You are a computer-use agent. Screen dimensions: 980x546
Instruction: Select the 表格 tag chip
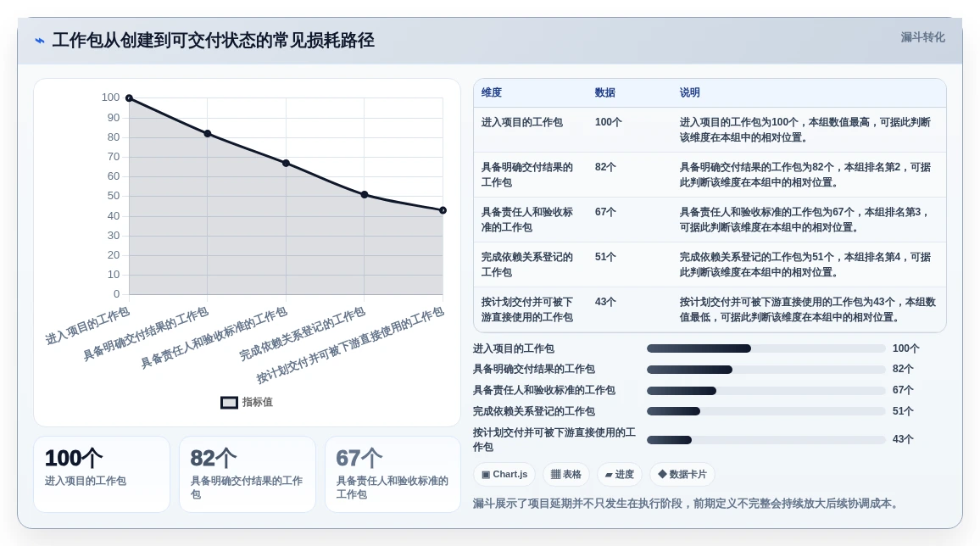[x=565, y=474]
